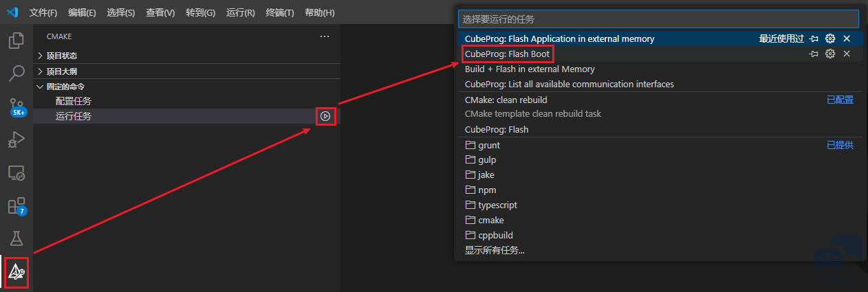Expand the 项目大纲 section
Viewport: 868px width, 292px height.
[187, 71]
